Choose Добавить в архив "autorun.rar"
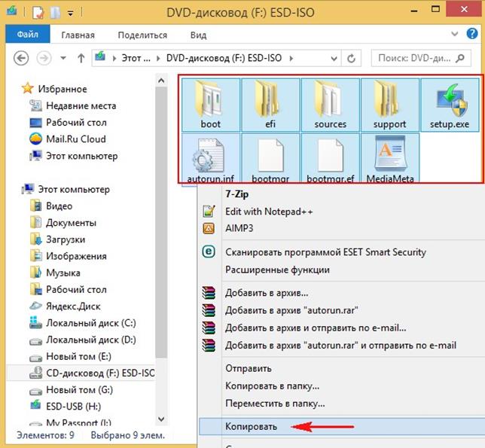485x448 pixels. (341, 310)
